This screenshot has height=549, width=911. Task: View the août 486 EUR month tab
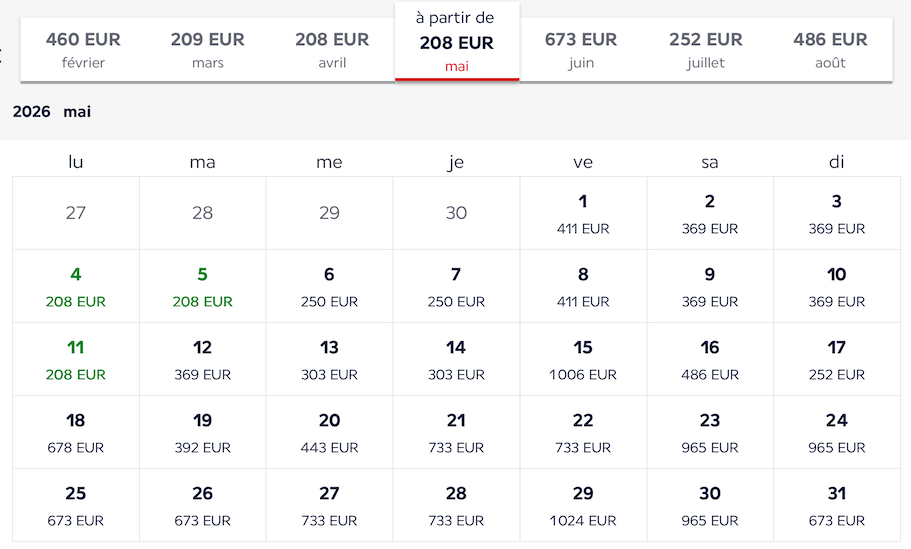[830, 50]
